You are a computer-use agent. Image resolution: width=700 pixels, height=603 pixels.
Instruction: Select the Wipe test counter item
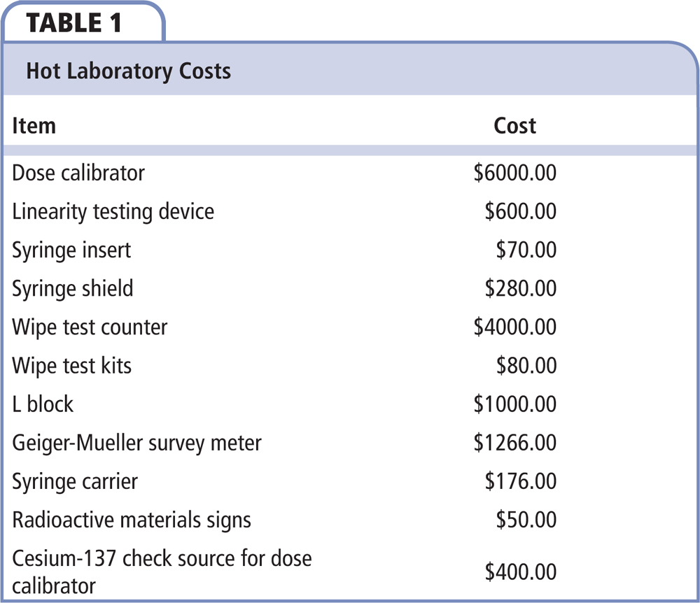[90, 327]
